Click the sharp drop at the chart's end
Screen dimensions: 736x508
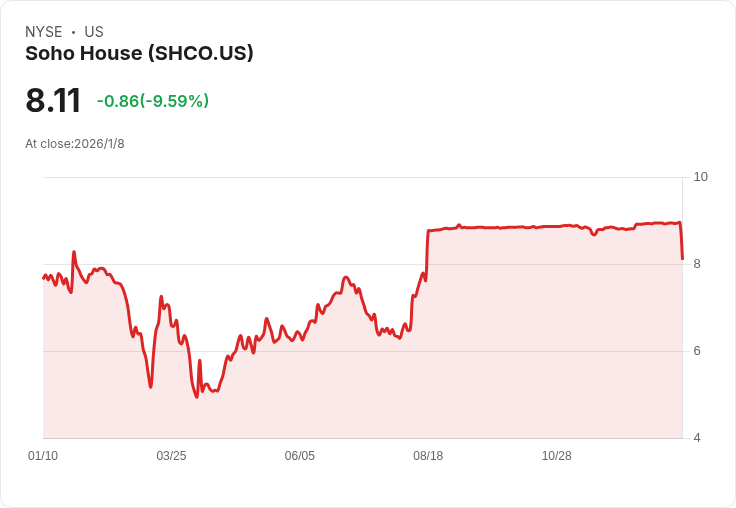tap(681, 242)
